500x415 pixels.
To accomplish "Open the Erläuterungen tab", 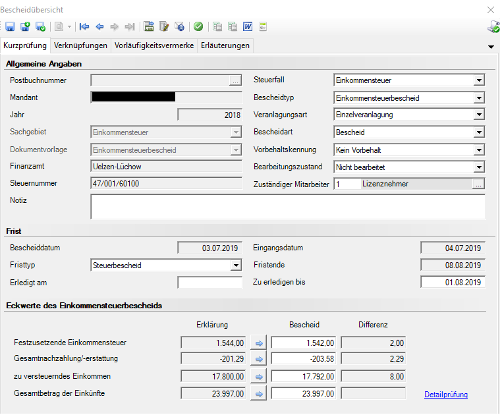I will pos(225,45).
